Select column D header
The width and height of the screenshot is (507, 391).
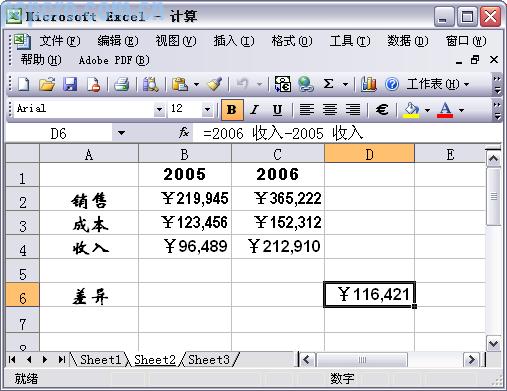[x=369, y=154]
